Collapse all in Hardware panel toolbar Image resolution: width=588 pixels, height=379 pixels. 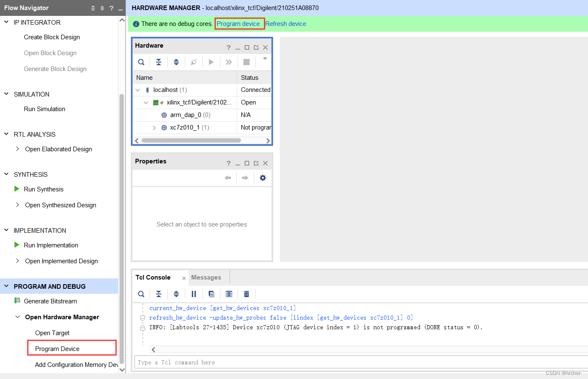(x=159, y=62)
